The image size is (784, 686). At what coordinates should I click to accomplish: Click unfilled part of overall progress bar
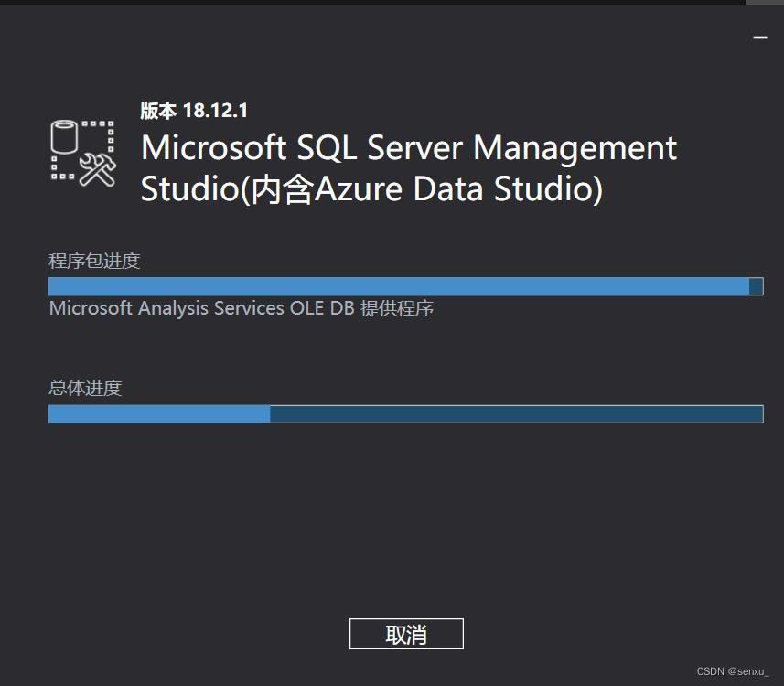516,414
